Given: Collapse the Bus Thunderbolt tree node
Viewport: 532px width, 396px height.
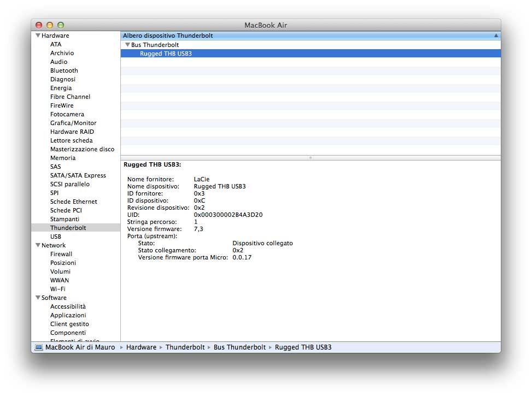Looking at the screenshot, I should coord(127,45).
